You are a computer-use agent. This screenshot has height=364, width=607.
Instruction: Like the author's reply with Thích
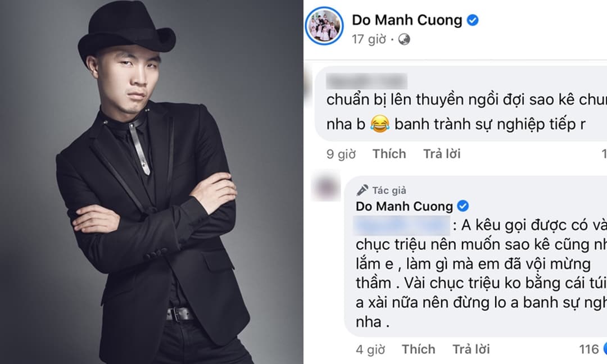(418, 349)
